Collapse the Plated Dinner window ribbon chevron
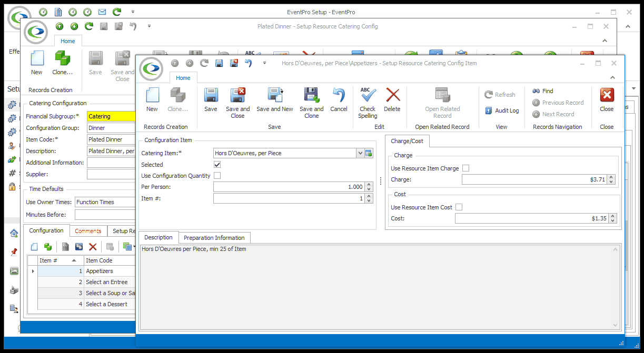The width and height of the screenshot is (644, 353). (x=606, y=41)
